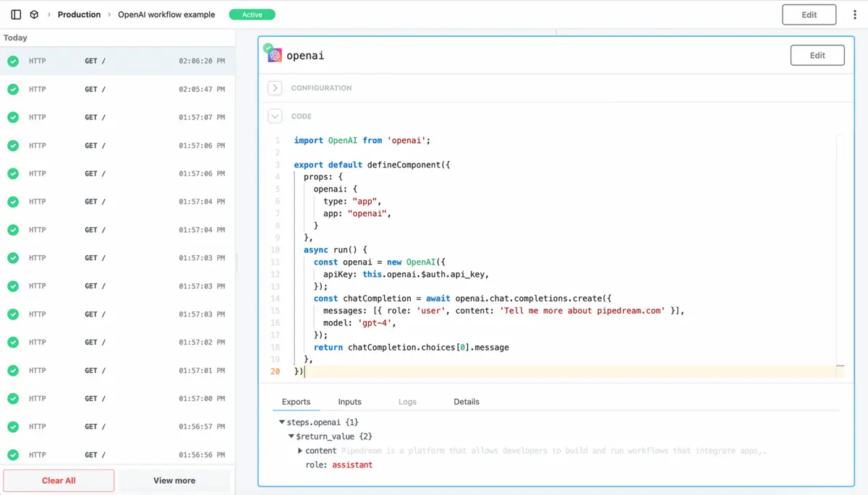
Task: Click the messages line mentioning pipedream.com
Action: (x=503, y=311)
